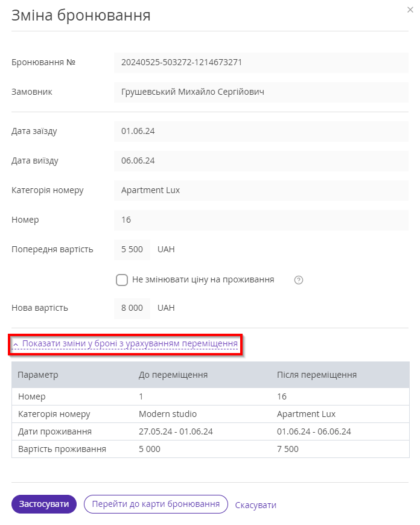Click the Категорія номеру field Apartment Lux
This screenshot has width=420, height=525.
coord(261,190)
